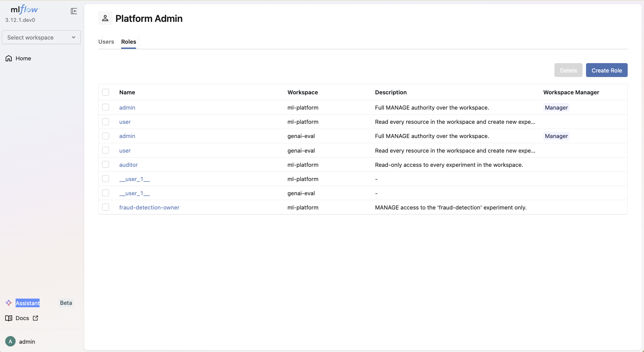Screen dimensions: 644x352
Task: Click the Manager badge in admin ml-platform row
Action: pyautogui.click(x=557, y=108)
